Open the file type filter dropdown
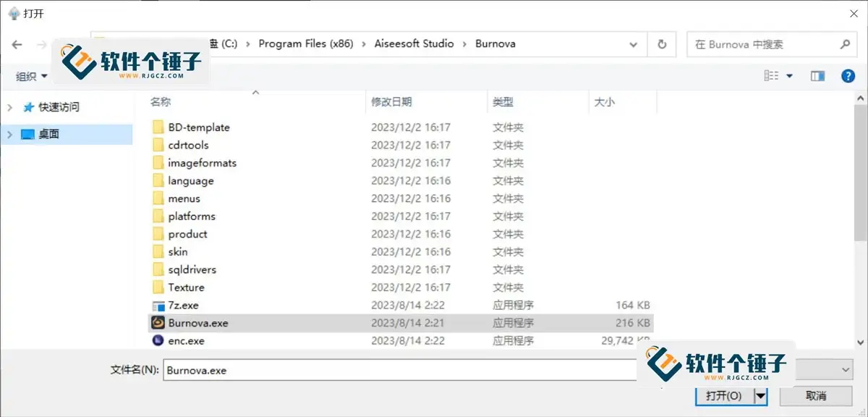Viewport: 868px width, 417px height. 846,370
